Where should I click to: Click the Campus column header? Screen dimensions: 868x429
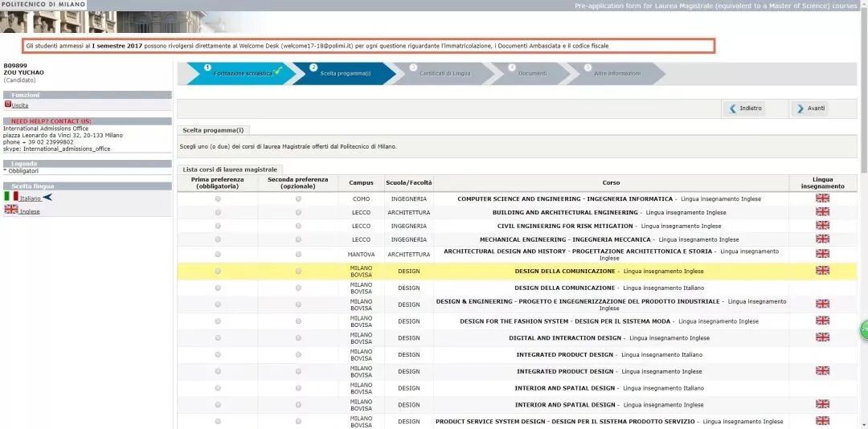point(361,183)
